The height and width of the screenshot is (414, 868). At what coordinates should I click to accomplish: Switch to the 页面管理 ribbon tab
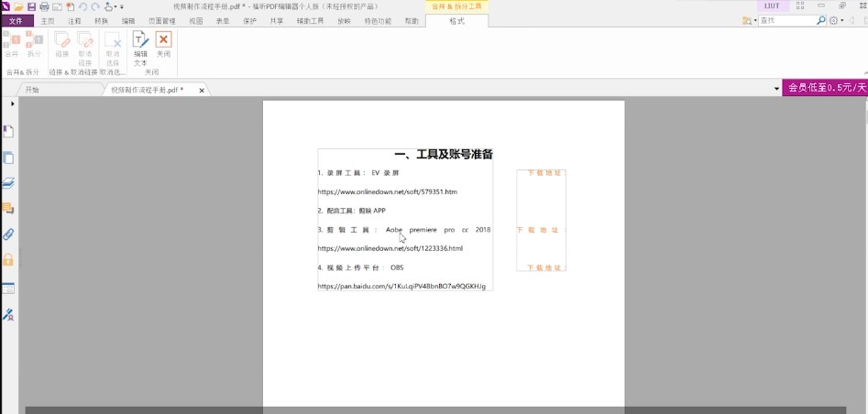[162, 20]
